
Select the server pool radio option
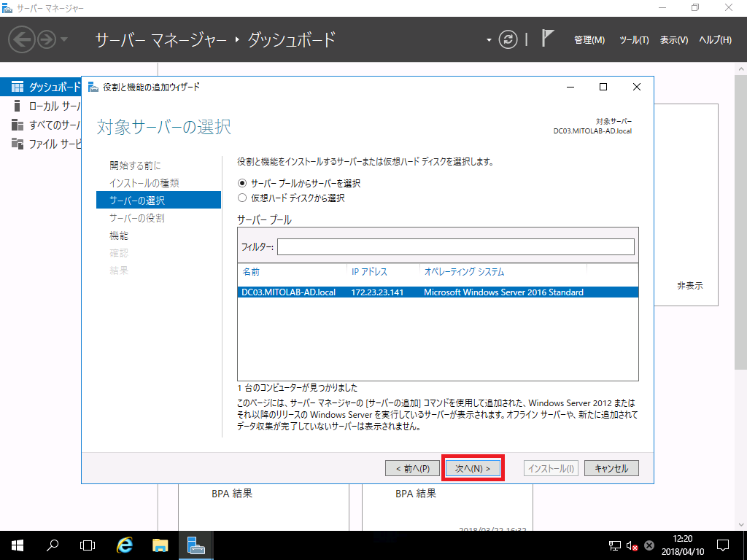243,184
